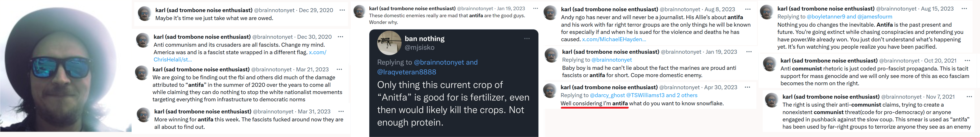Click three-dot menu on Mar 21, 2023 tweet
980x137 pixels.
[339, 70]
